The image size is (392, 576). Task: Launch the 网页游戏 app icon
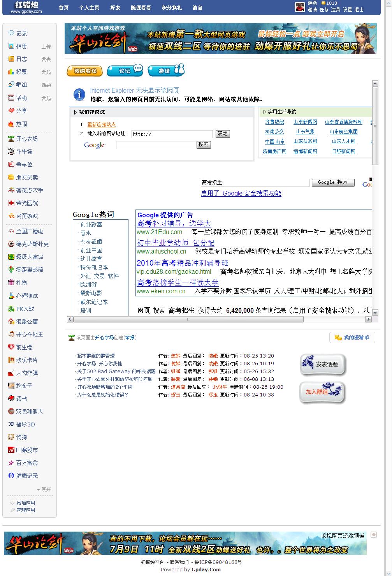tap(11, 216)
